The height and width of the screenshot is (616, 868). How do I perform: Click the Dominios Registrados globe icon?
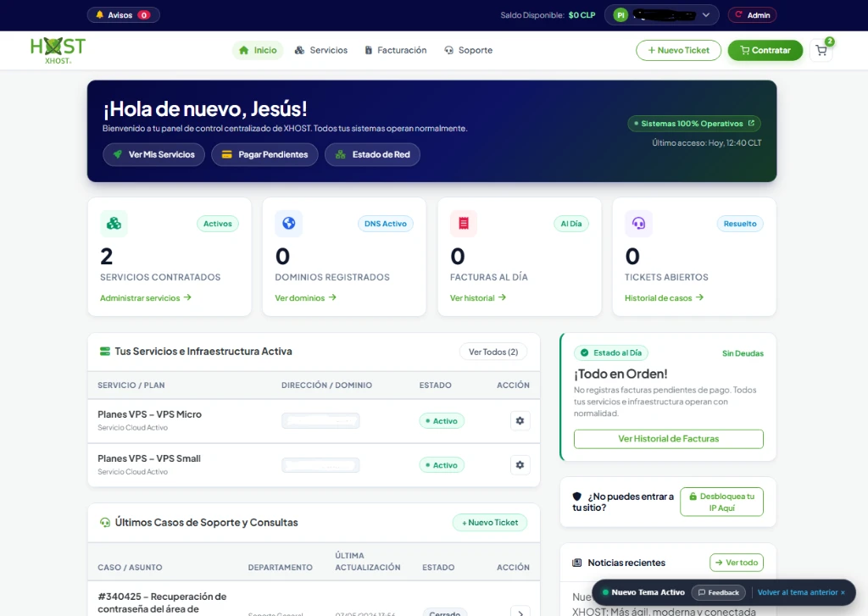tap(289, 224)
